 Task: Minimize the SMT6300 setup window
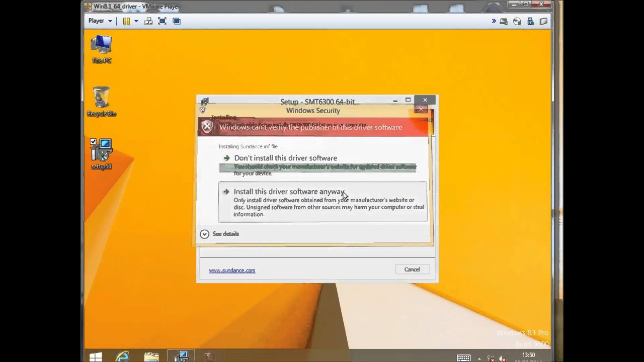pos(395,100)
